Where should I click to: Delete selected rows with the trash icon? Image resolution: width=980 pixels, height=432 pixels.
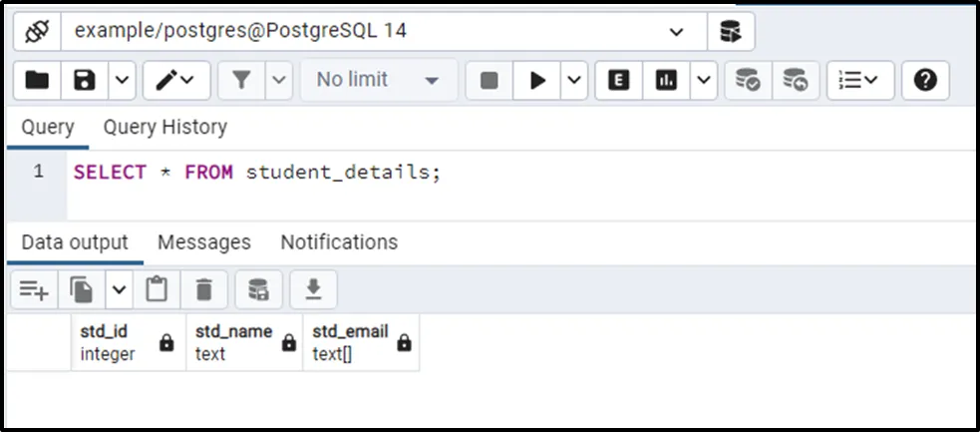click(204, 289)
